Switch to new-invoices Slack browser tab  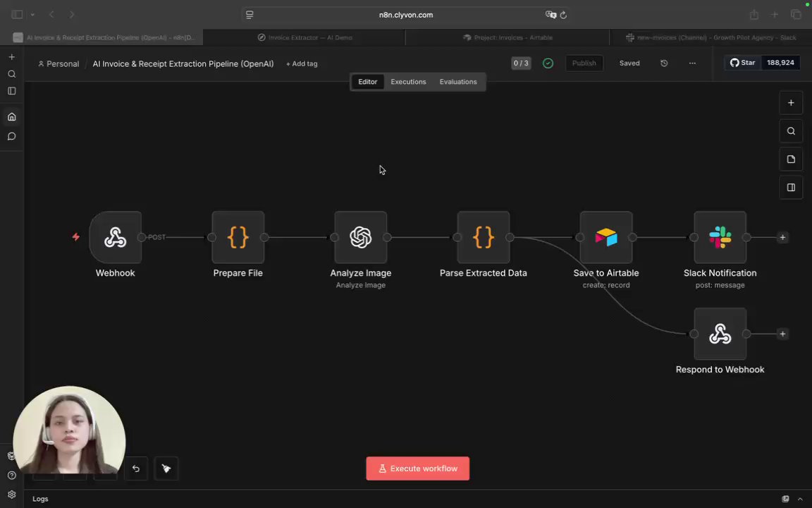(x=710, y=37)
